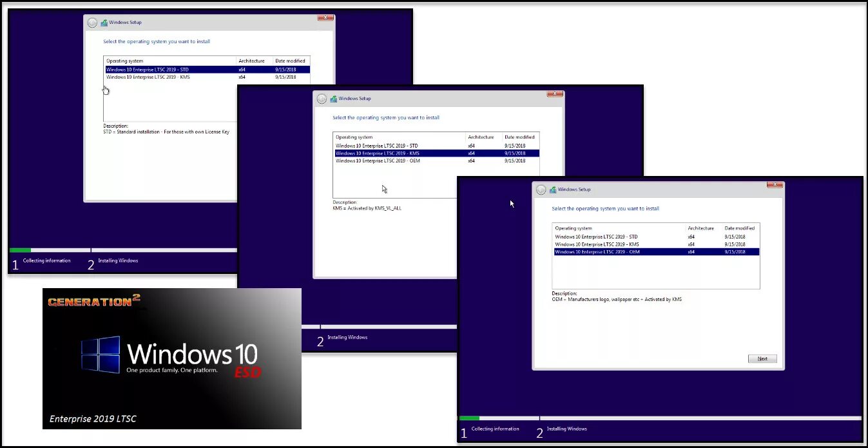The image size is (868, 448).
Task: Click 'Installing Windows' step in middle window
Action: [347, 337]
